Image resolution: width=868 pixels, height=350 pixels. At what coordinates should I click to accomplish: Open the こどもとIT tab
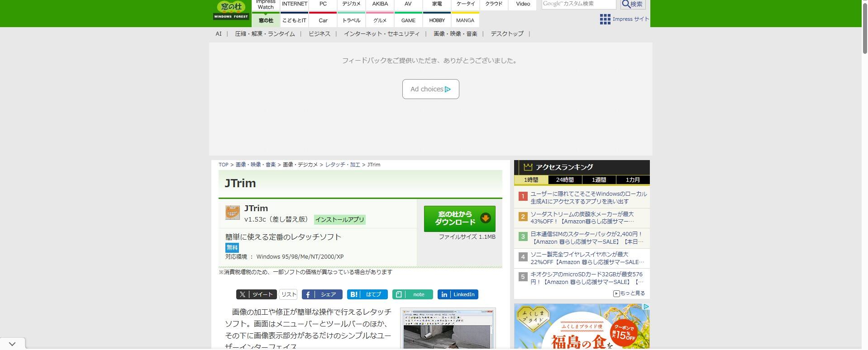pos(294,20)
